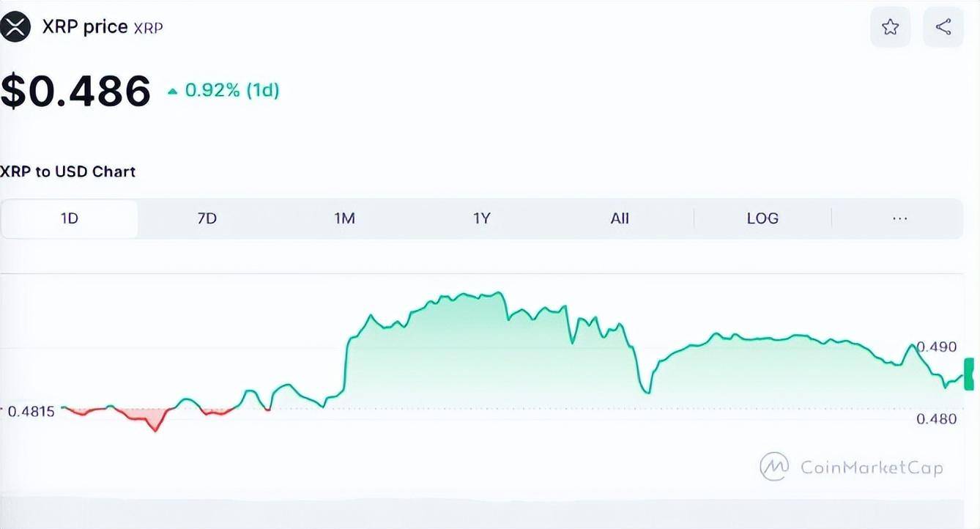Image resolution: width=980 pixels, height=529 pixels.
Task: Select the 1D chart range tab
Action: pyautogui.click(x=70, y=218)
